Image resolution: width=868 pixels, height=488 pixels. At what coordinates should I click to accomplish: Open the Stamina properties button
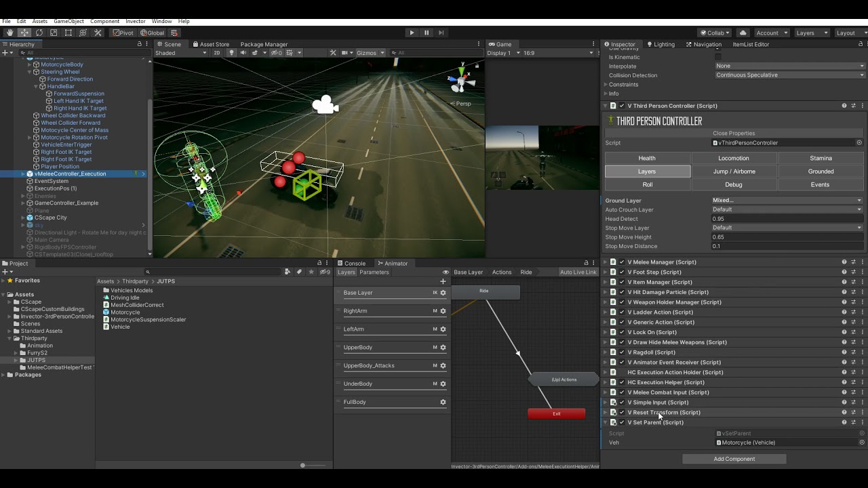point(821,158)
